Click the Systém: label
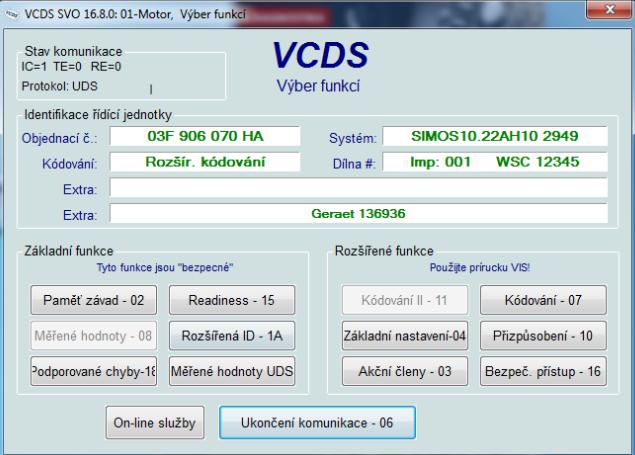This screenshot has width=635, height=455. (353, 138)
